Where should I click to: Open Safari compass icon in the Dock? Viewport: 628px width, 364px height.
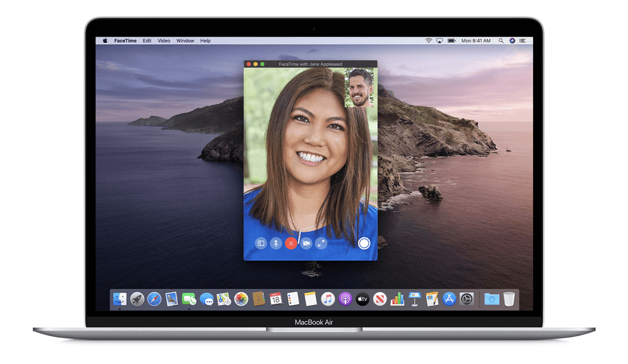coord(154,299)
